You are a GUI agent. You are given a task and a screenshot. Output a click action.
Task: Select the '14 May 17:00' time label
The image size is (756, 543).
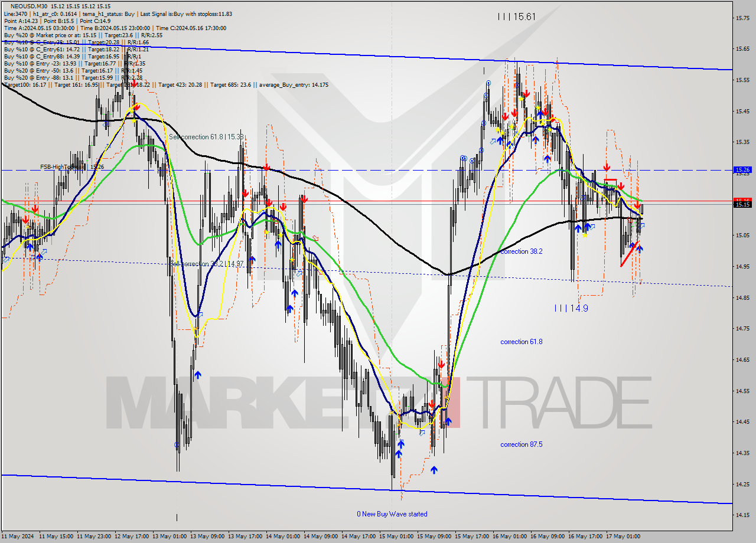359,537
